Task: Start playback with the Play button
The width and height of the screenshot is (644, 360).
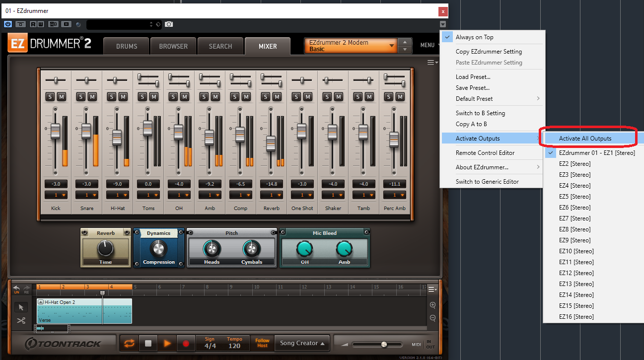Action: tap(167, 343)
